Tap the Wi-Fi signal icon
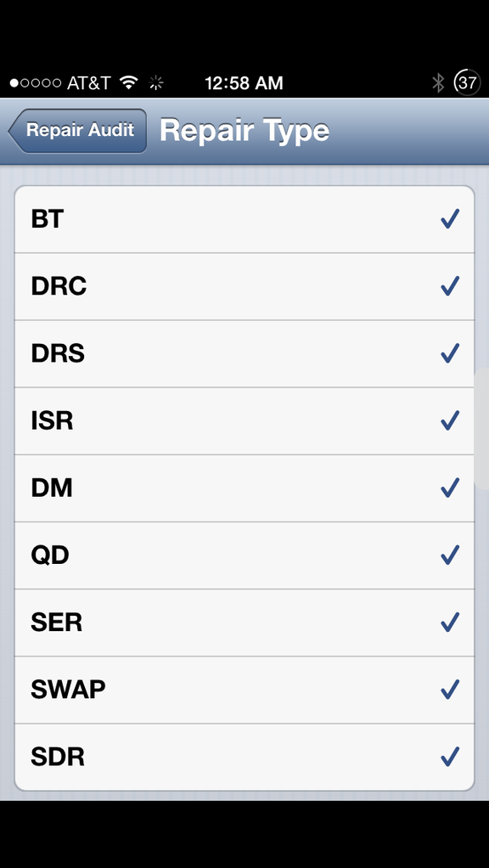This screenshot has height=868, width=489. tap(129, 83)
